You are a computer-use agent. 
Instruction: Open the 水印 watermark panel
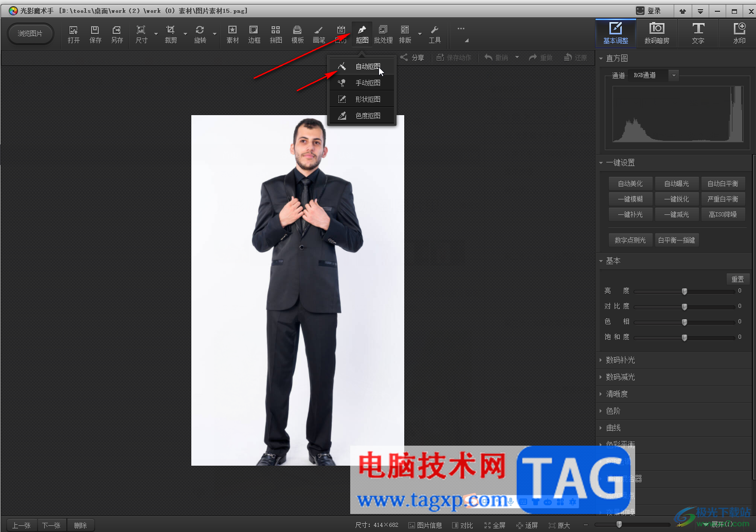(739, 33)
